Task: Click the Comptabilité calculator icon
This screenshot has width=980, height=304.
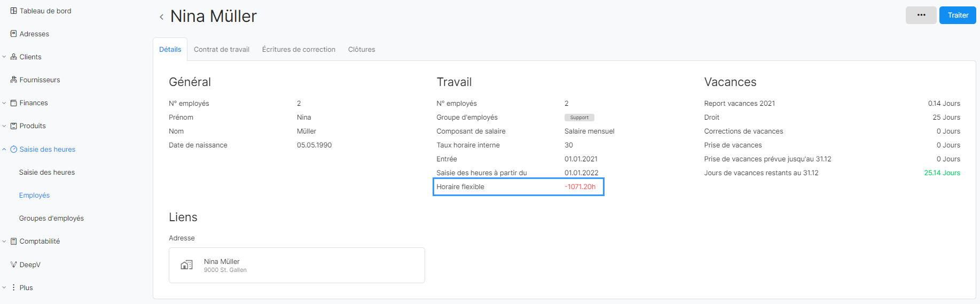Action: 13,241
